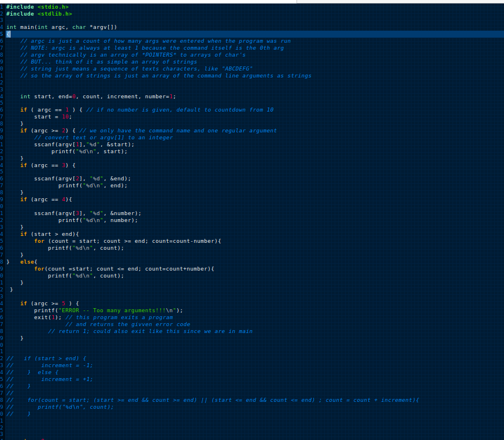504x440 pixels.
Task: Click the #include <stdio.h> directive
Action: pyautogui.click(x=35, y=6)
